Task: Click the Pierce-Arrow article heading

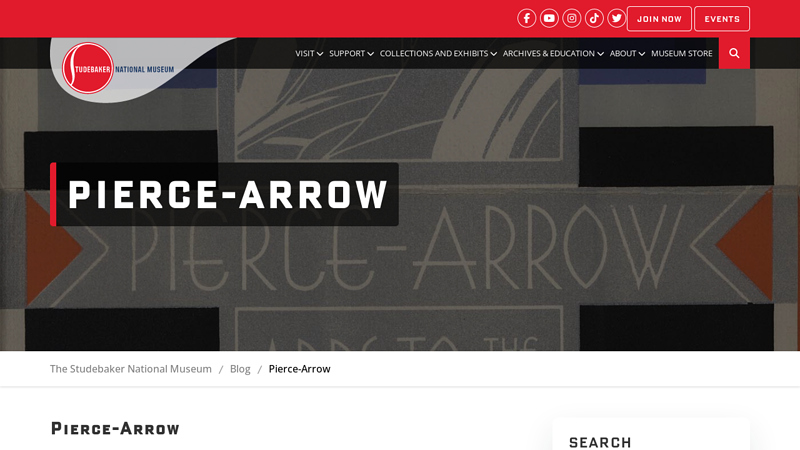Action: (115, 429)
